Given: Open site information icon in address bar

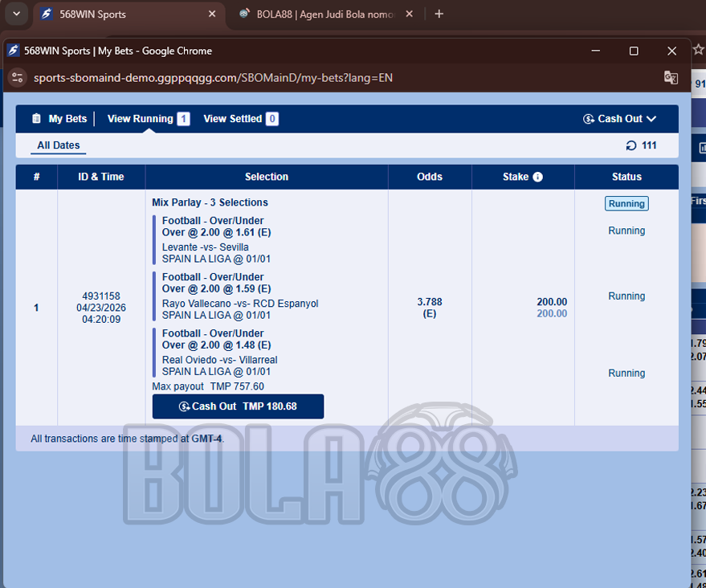Looking at the screenshot, I should pyautogui.click(x=18, y=78).
